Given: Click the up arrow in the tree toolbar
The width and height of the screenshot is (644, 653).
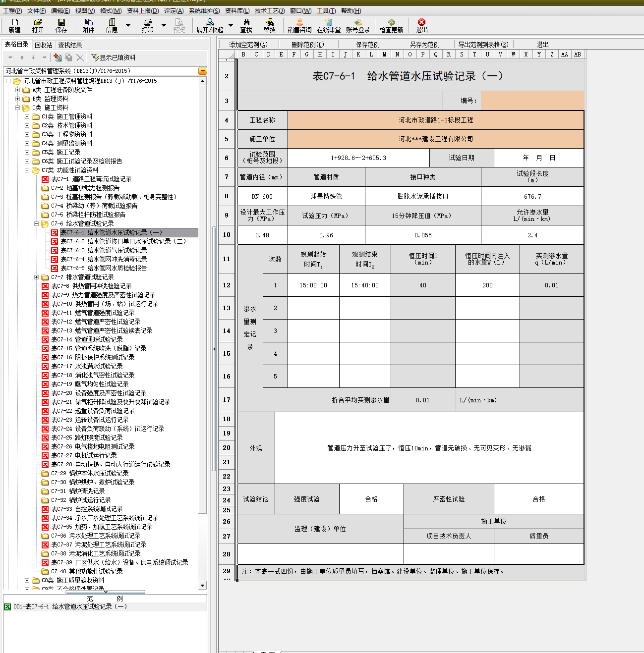Looking at the screenshot, I should 22,57.
